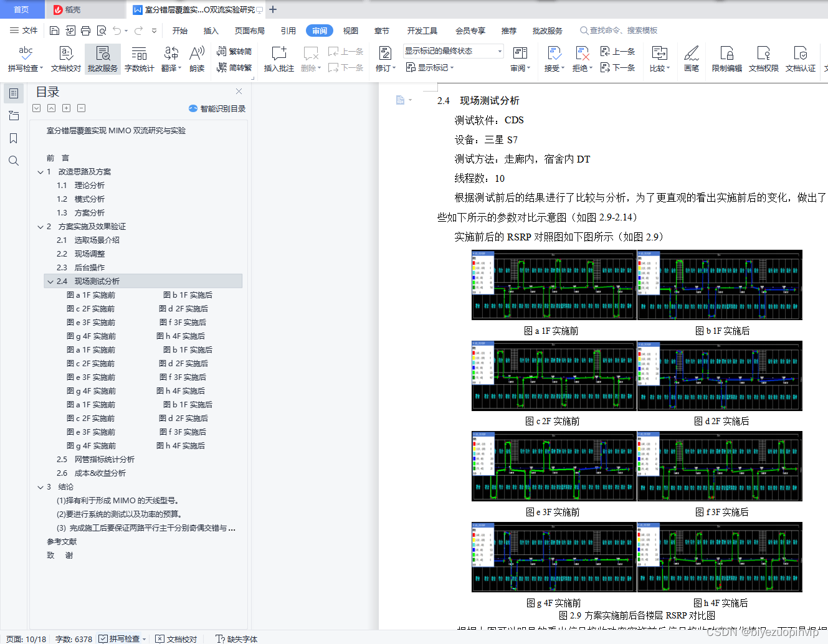Toggle 修订 track changes icon
This screenshot has width=828, height=644.
(385, 54)
